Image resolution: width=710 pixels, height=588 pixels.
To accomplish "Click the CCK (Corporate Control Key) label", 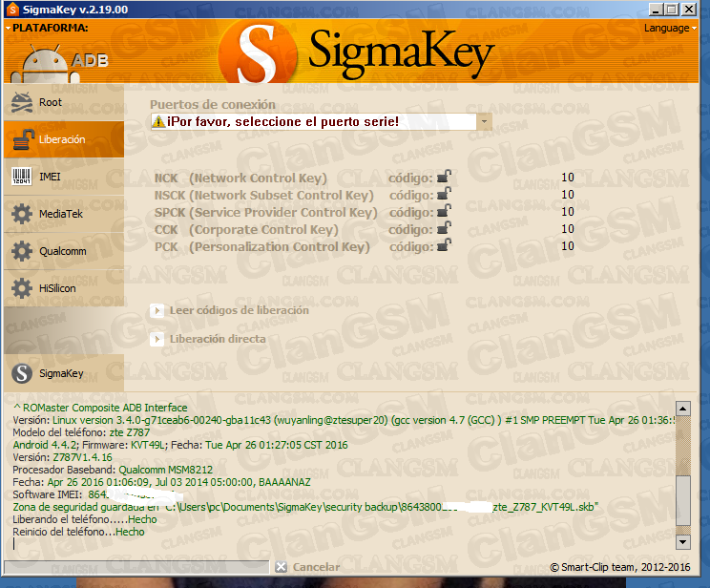I will (246, 230).
